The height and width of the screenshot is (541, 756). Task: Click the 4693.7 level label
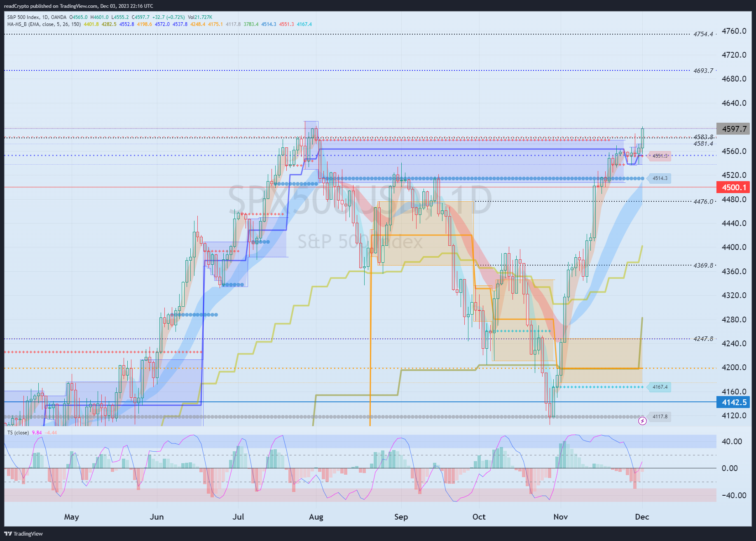703,71
